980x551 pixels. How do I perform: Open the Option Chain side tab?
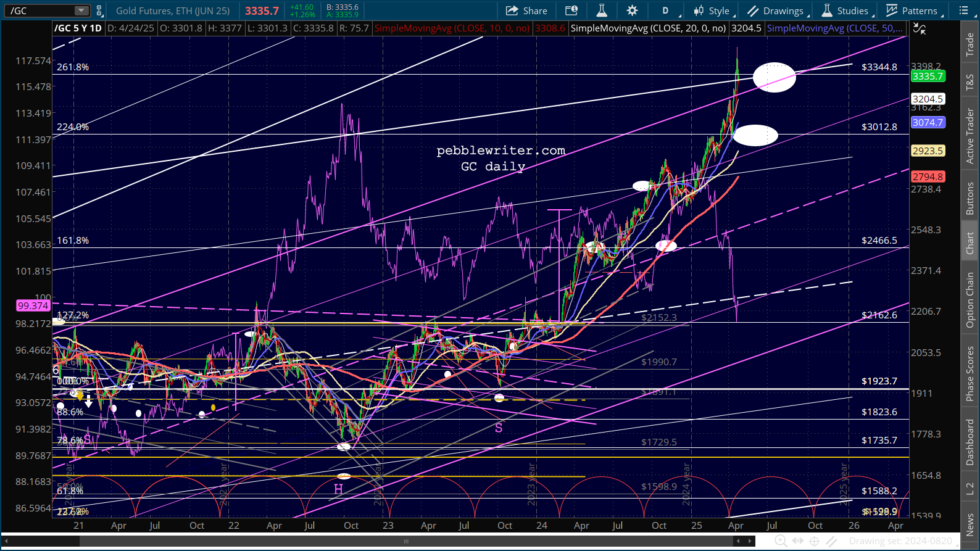[x=970, y=300]
